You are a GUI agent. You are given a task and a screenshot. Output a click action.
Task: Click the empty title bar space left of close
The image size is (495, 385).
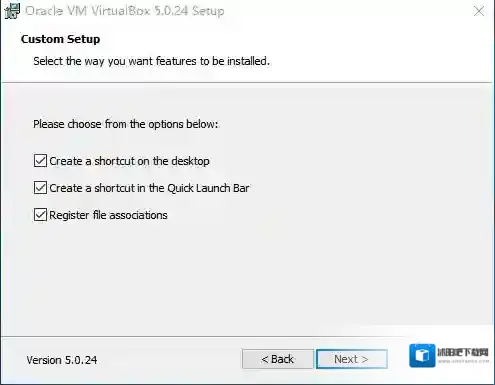coord(347,11)
